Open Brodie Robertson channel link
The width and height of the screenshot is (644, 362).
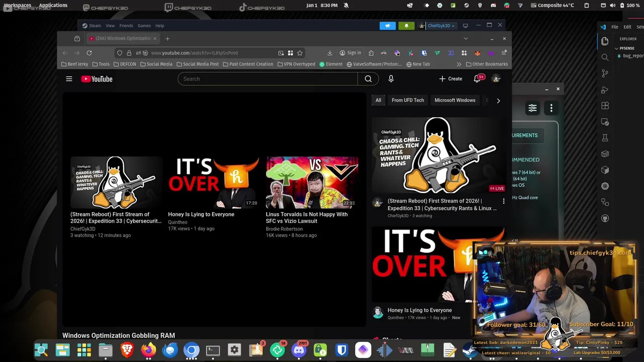pyautogui.click(x=284, y=229)
